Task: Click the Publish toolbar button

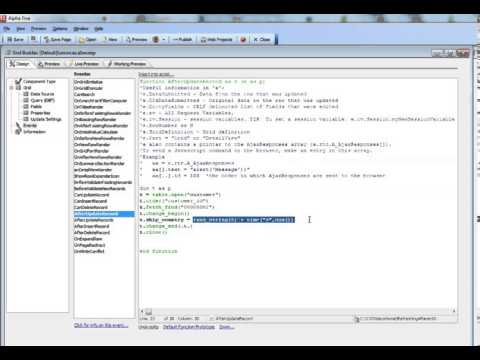Action: [x=183, y=39]
